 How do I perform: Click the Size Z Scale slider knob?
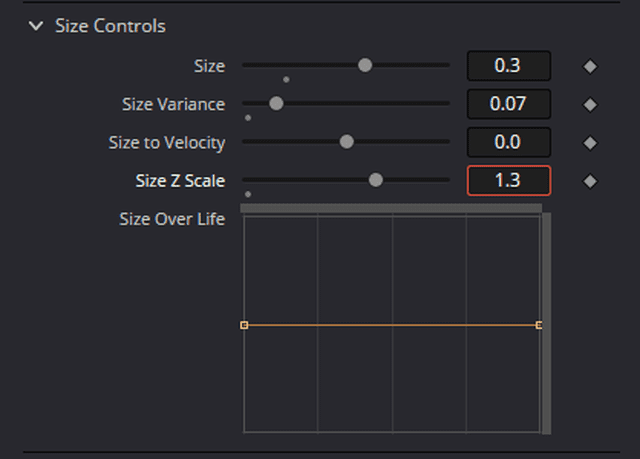pyautogui.click(x=376, y=180)
